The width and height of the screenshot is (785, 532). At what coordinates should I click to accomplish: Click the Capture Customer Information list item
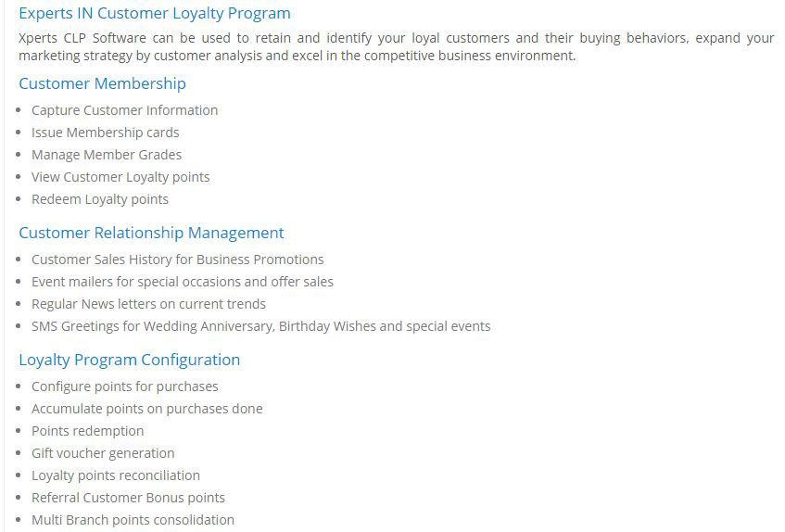coord(124,110)
